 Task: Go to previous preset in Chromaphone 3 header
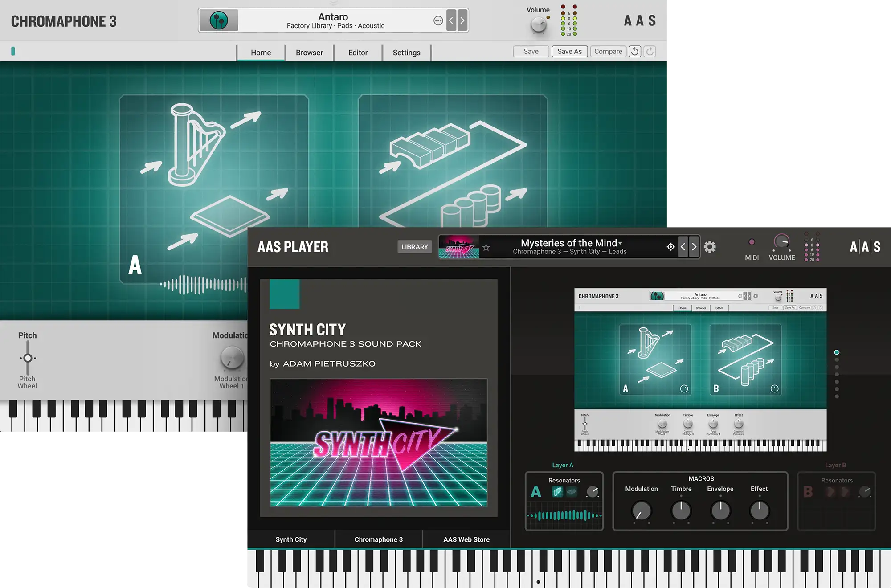coord(451,20)
